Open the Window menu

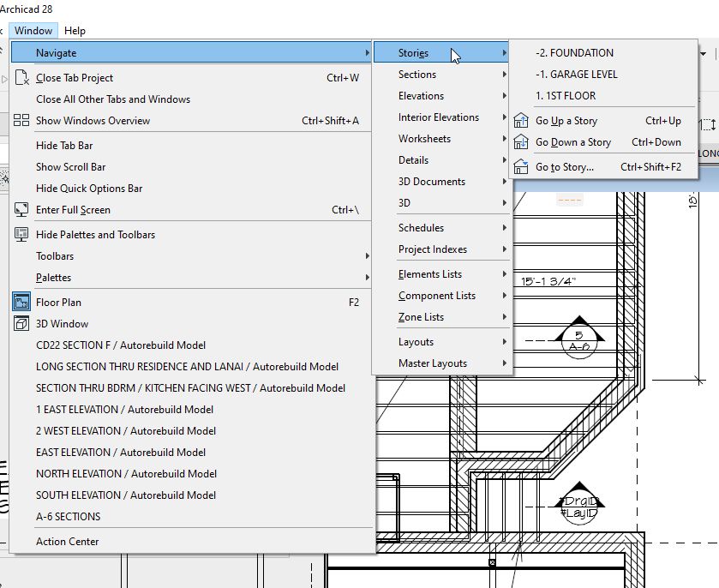(33, 31)
